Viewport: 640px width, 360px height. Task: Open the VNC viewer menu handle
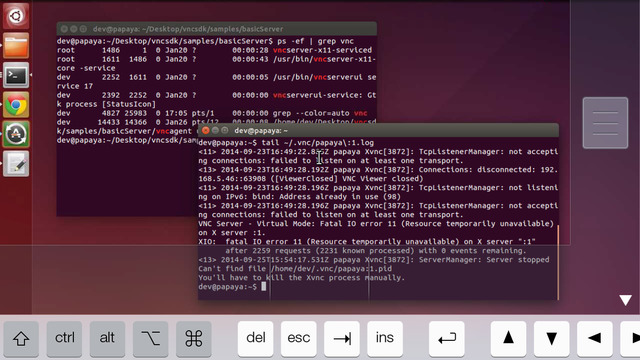point(605,123)
